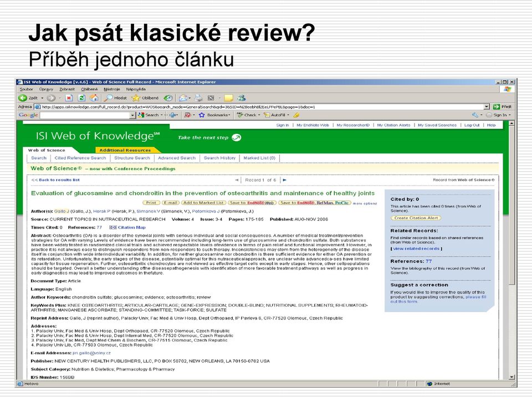
Task: Go to next record arrow
Action: tap(284, 180)
